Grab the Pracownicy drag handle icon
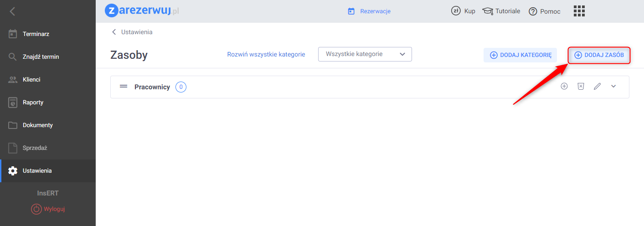The image size is (644, 226). (124, 87)
